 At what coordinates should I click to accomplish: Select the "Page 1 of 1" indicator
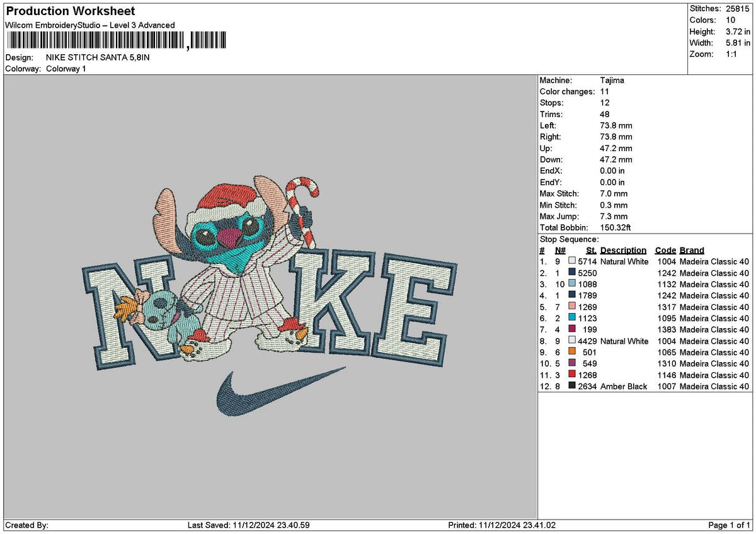click(x=729, y=525)
